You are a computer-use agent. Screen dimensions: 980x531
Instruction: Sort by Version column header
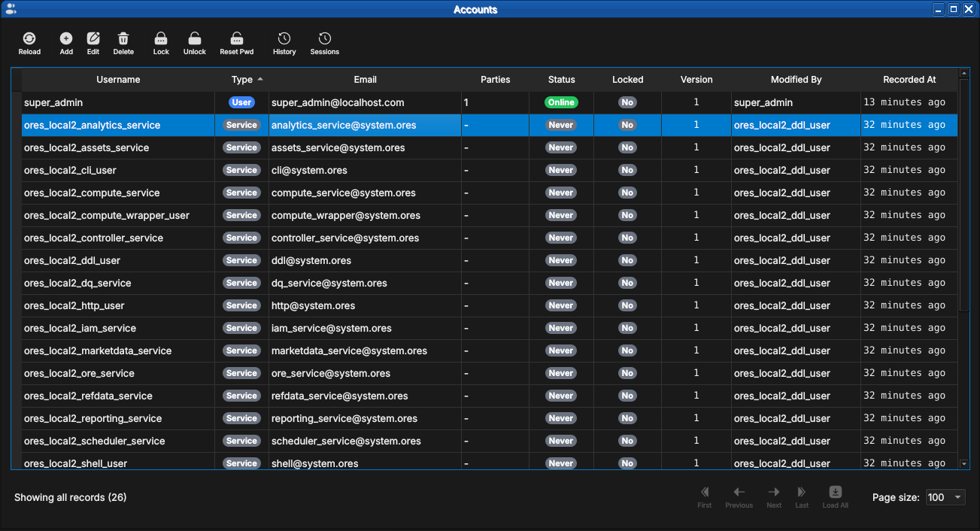(696, 80)
